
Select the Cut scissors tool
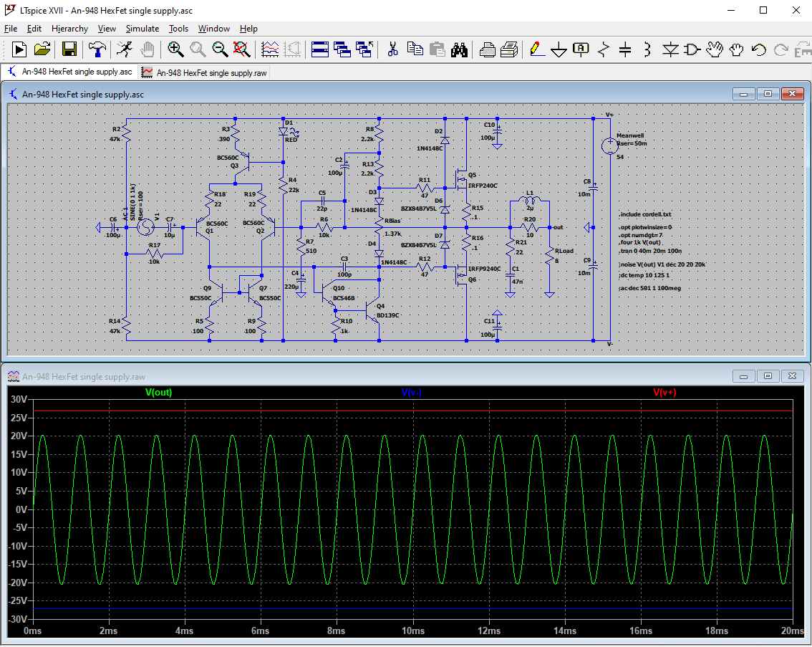point(392,49)
